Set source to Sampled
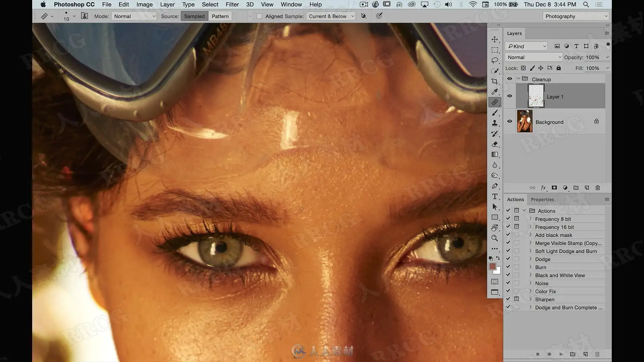 [x=194, y=16]
